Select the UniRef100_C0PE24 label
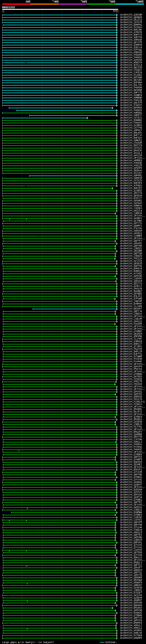The image size is (146, 644). (x=131, y=72)
